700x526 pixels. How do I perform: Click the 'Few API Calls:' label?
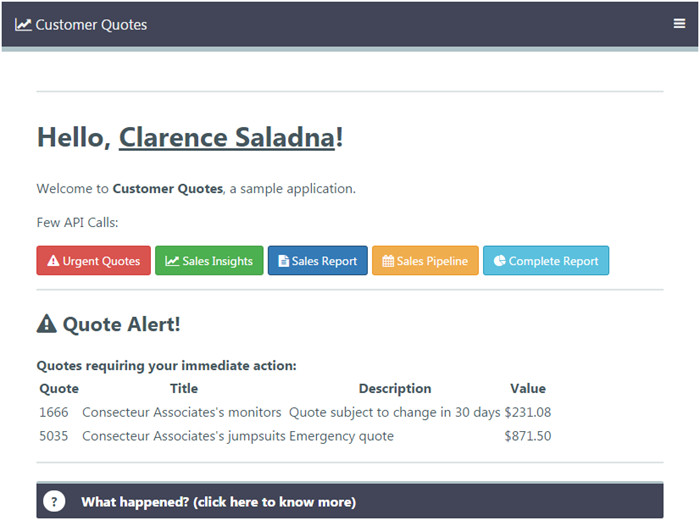pyautogui.click(x=77, y=222)
